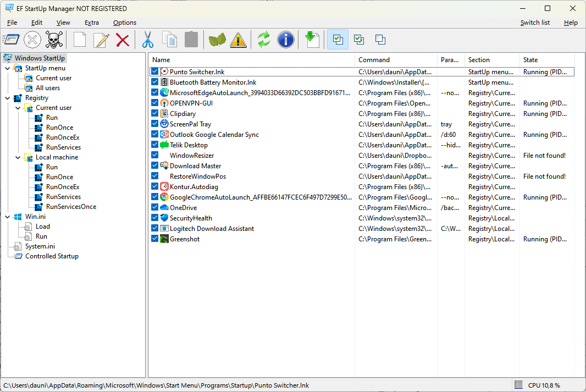
Task: Click the Greenshot row icon
Action: 164,239
